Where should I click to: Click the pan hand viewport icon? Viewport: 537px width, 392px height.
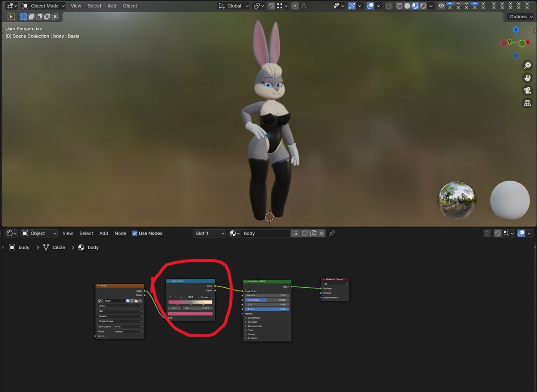[527, 78]
